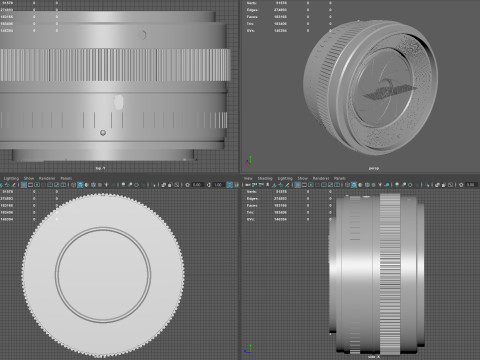Click Image Plane icon in side -X toolbar
The width and height of the screenshot is (480, 360).
[274, 184]
